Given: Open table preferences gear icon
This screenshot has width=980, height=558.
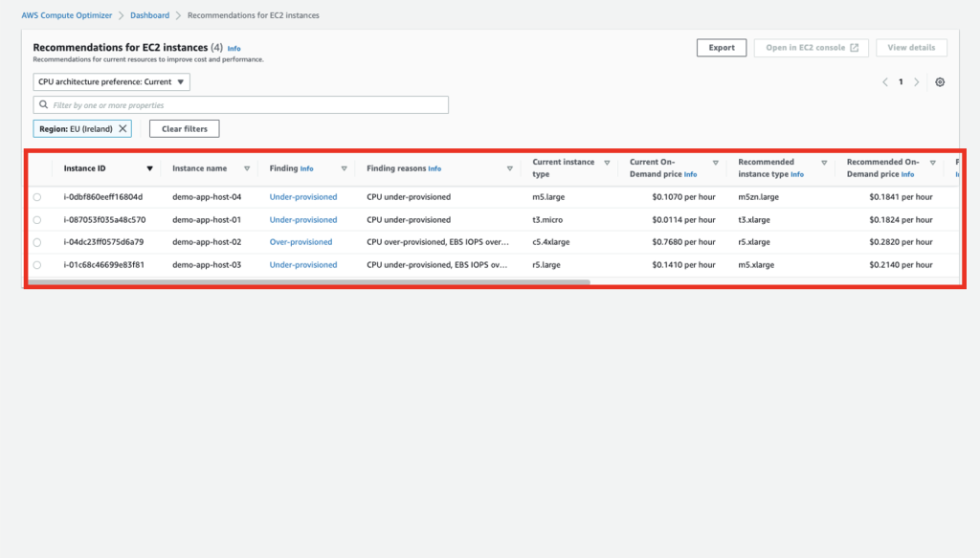Looking at the screenshot, I should tap(940, 82).
